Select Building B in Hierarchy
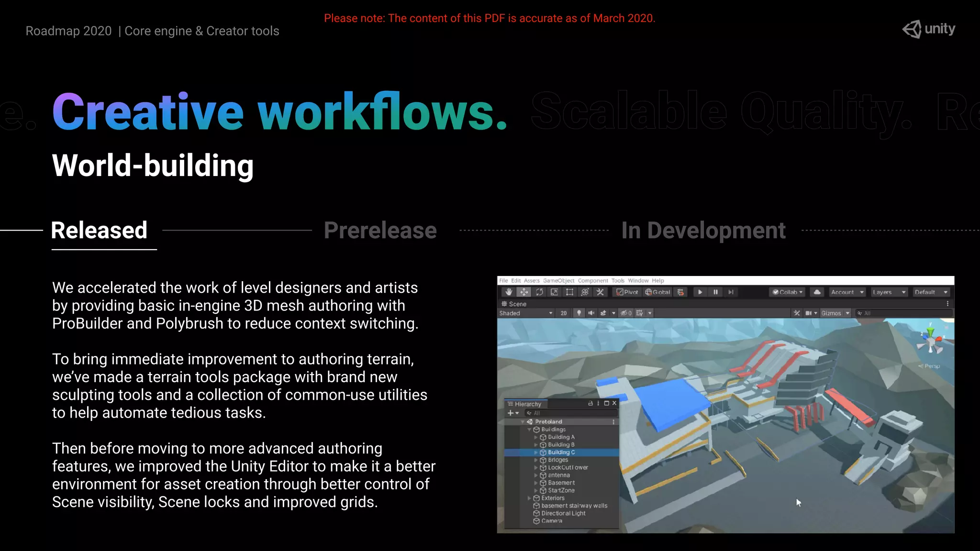The width and height of the screenshot is (980, 551). pyautogui.click(x=562, y=445)
